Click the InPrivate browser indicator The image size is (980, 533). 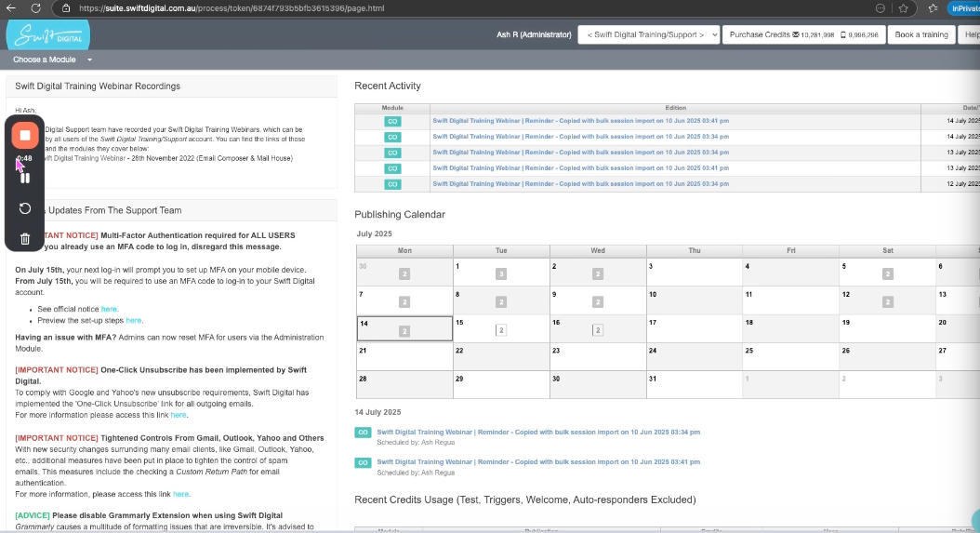(x=964, y=8)
